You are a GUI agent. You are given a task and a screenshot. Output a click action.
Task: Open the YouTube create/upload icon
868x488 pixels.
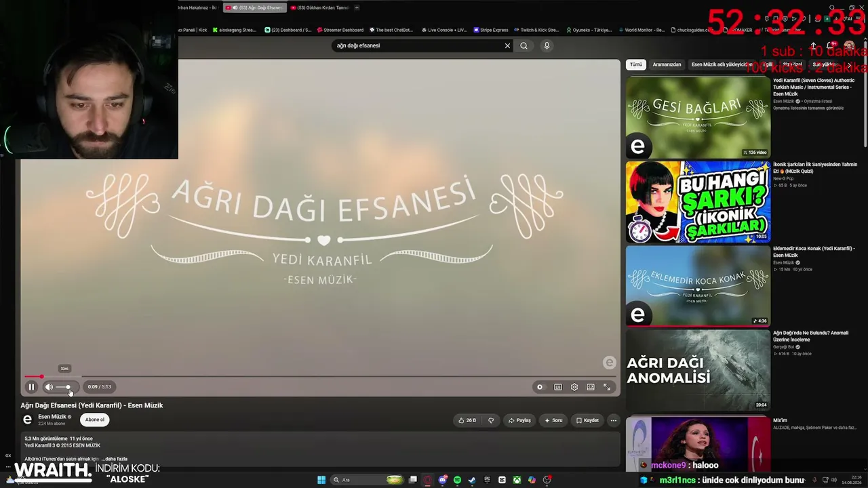pos(813,45)
